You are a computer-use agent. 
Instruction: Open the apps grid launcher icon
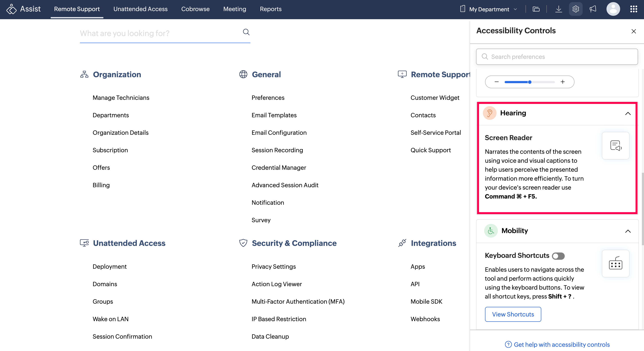point(633,9)
